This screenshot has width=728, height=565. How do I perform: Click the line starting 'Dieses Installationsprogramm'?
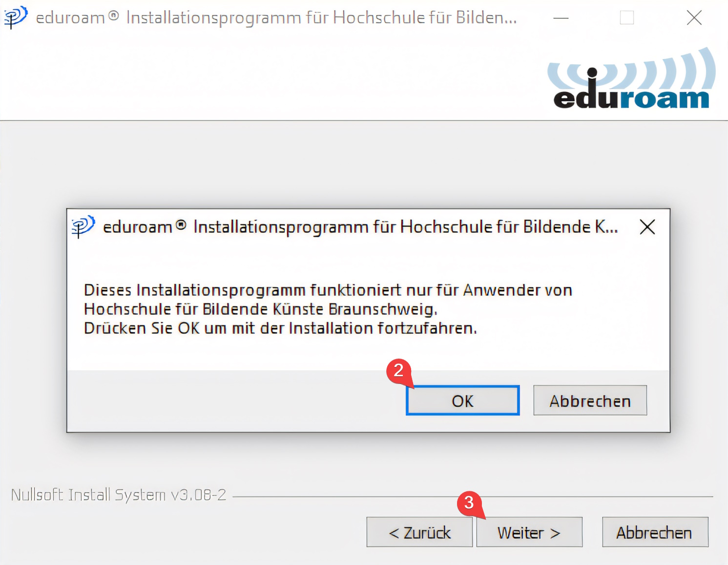click(328, 290)
